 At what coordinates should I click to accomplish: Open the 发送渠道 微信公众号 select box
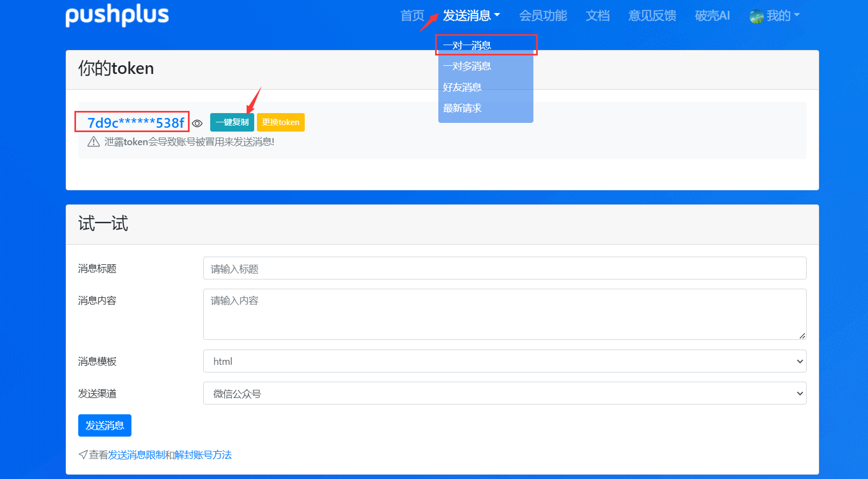pos(504,393)
